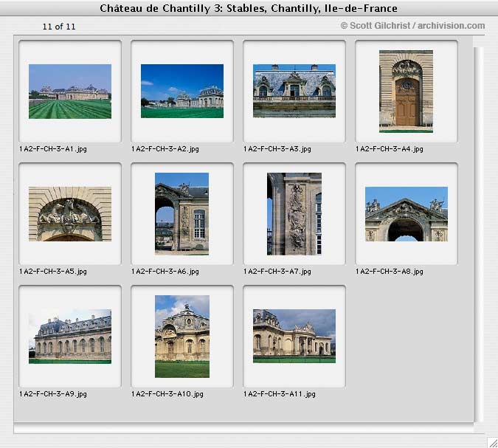This screenshot has width=498, height=448.
Task: Click the Château de Chantilly 3 window title
Action: pyautogui.click(x=249, y=8)
